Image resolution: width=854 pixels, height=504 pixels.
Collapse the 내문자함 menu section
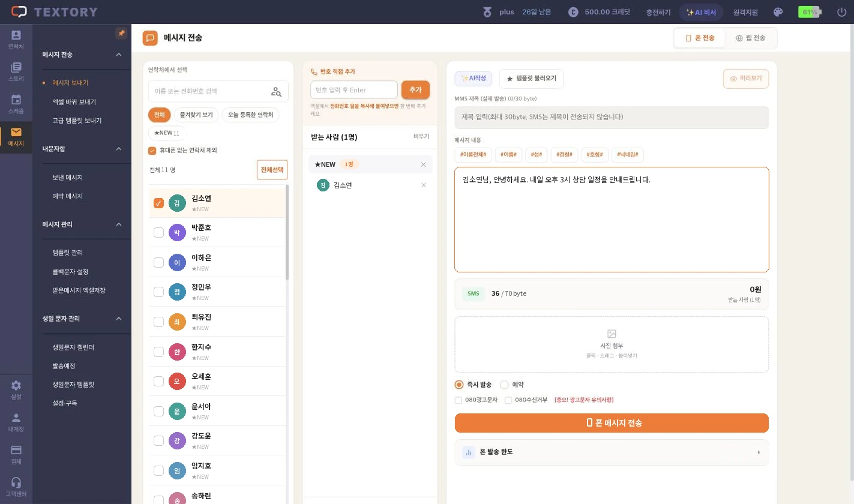(x=119, y=149)
